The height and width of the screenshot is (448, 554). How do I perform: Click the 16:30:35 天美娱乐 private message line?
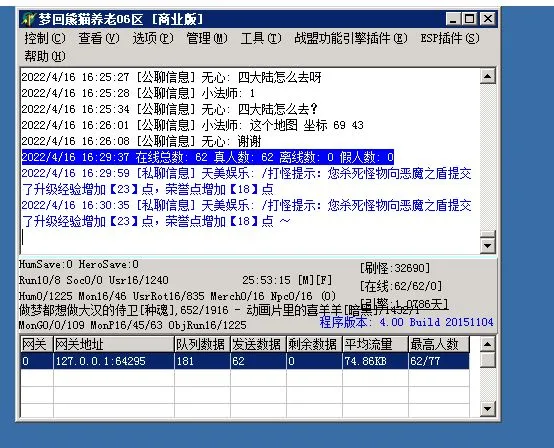pyautogui.click(x=246, y=213)
